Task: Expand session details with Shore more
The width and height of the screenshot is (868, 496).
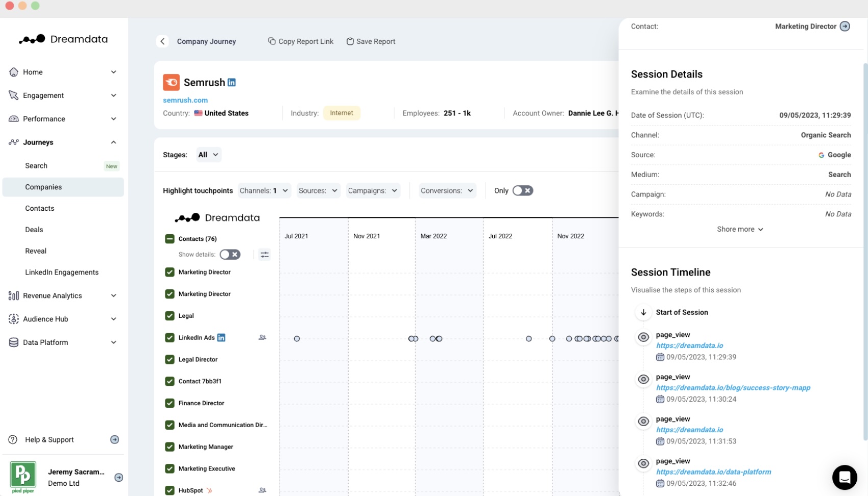Action: [x=740, y=229]
